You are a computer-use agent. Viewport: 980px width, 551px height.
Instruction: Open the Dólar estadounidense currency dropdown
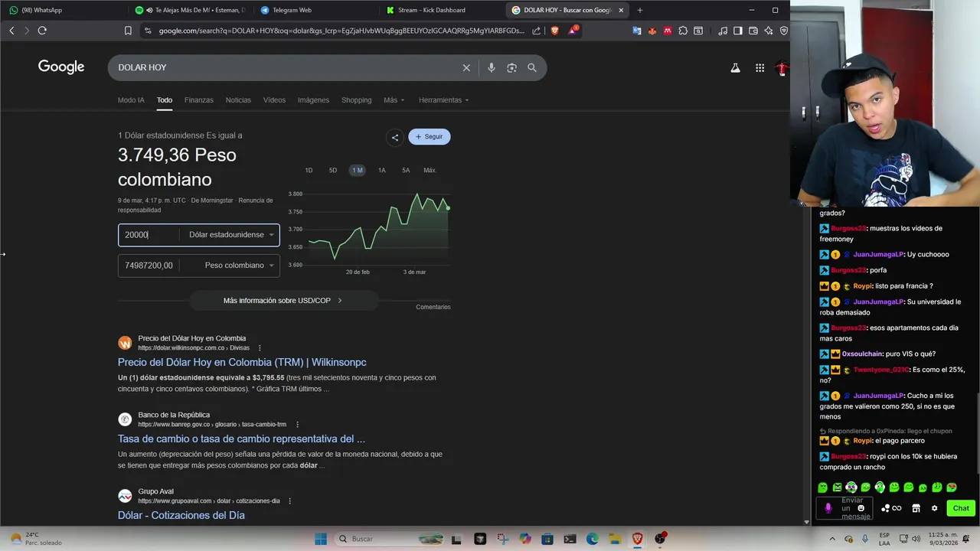230,235
